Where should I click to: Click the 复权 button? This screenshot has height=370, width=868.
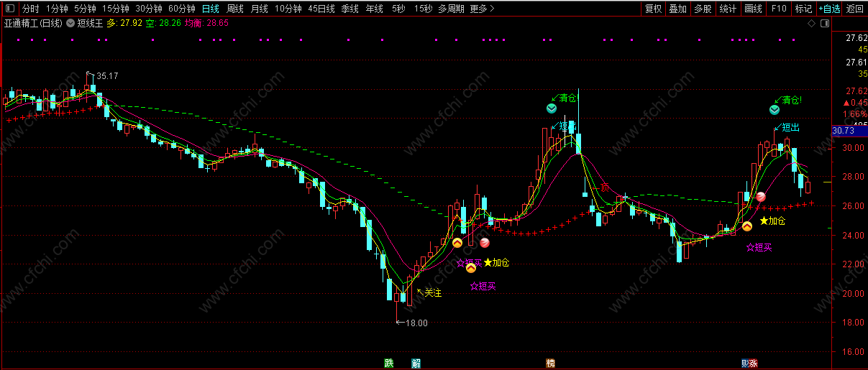653,9
